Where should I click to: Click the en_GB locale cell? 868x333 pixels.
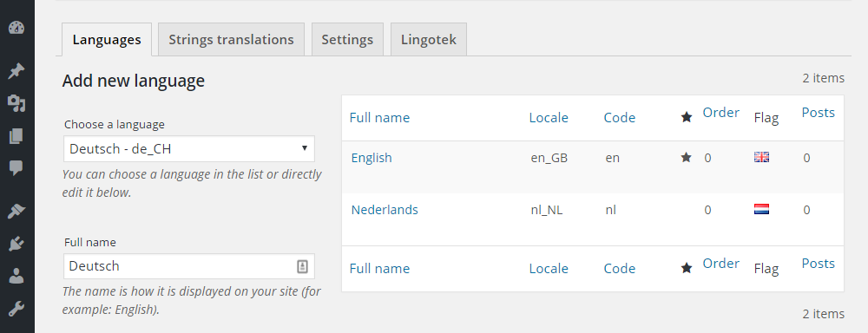click(x=549, y=158)
